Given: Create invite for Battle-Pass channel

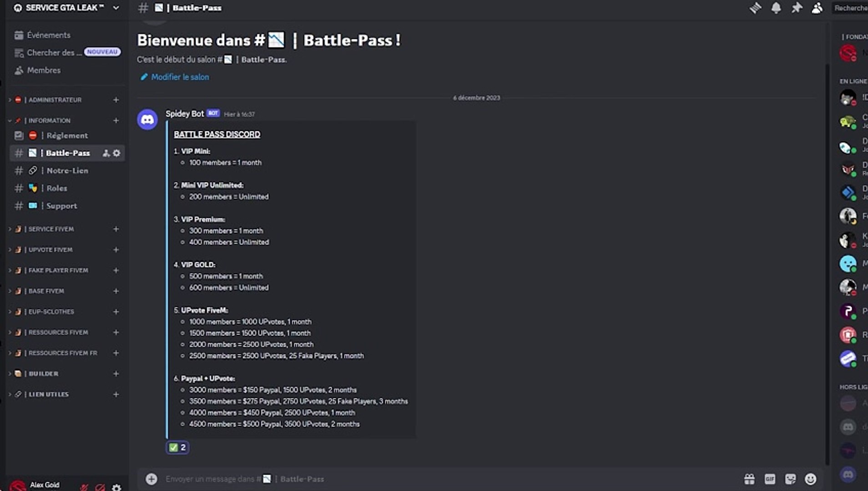Looking at the screenshot, I should coord(106,153).
